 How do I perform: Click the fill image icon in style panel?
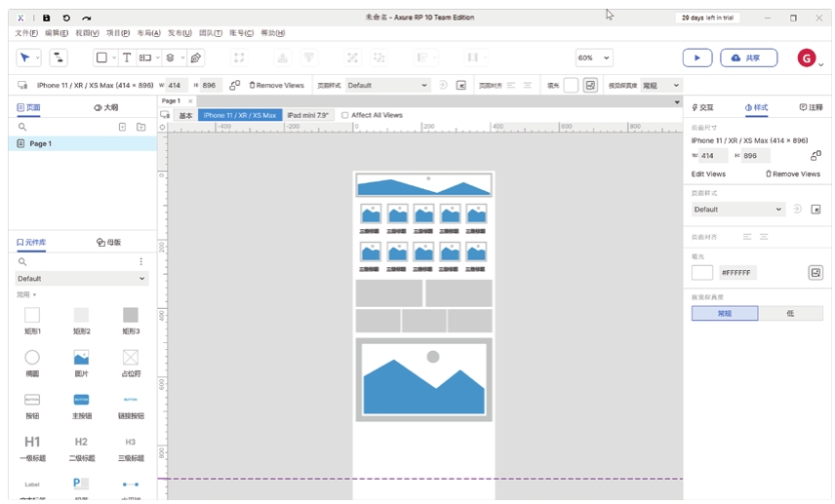[x=815, y=273]
